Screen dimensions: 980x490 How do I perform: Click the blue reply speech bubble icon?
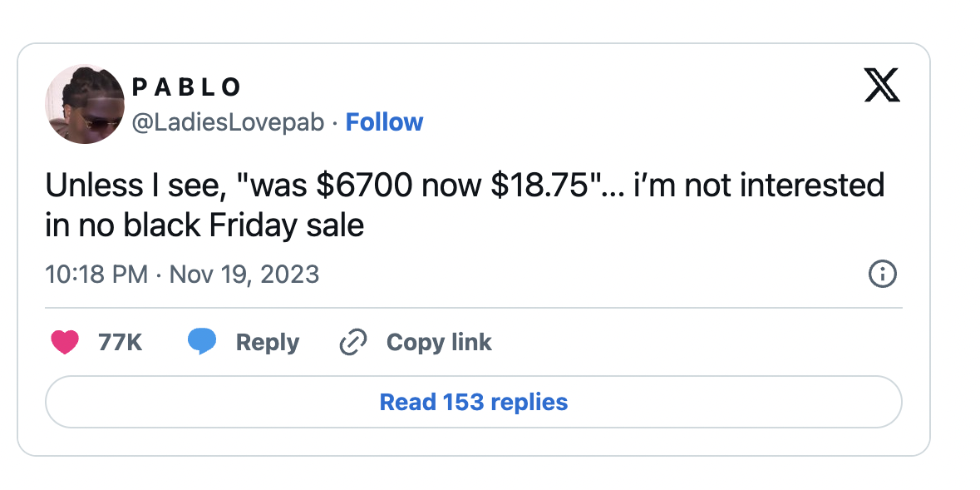[201, 342]
